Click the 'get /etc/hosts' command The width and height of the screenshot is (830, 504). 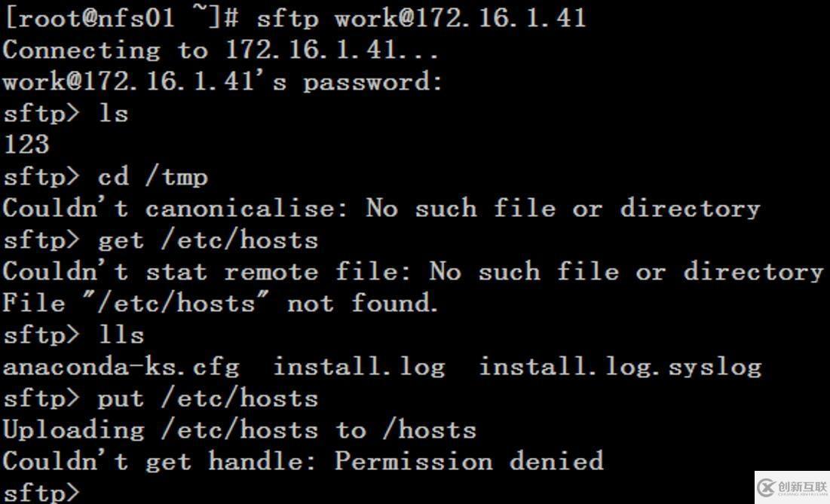pos(208,240)
